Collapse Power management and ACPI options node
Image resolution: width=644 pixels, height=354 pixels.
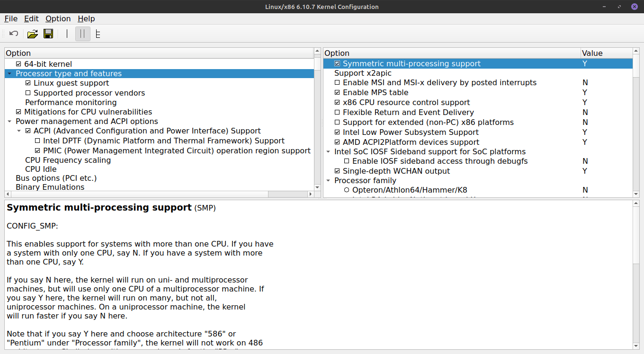9,122
